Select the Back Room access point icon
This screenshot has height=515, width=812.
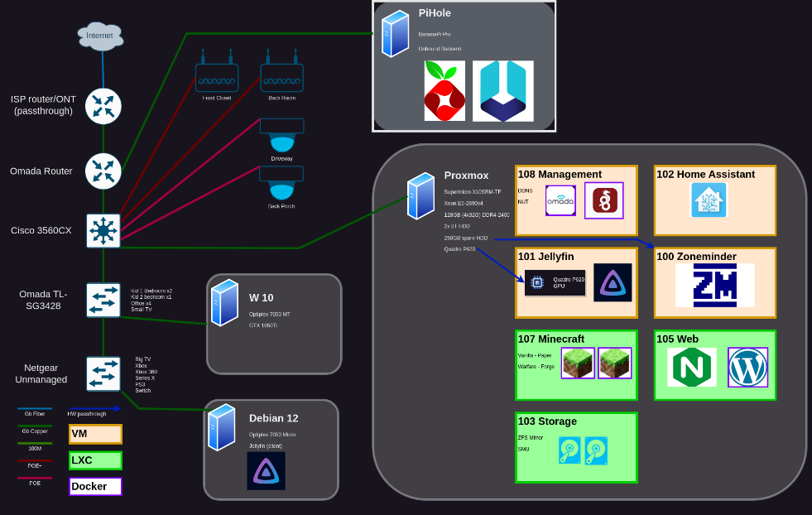pos(281,71)
